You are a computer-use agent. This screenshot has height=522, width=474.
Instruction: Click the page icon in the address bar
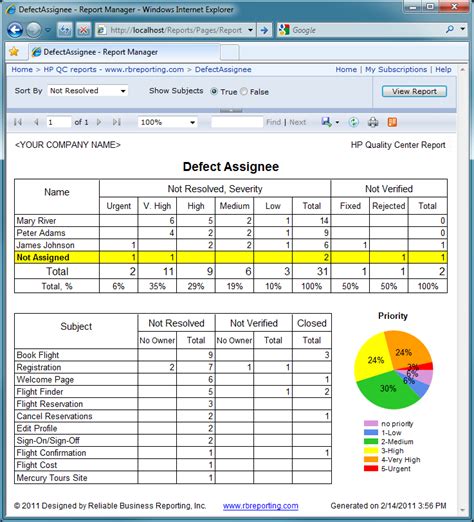tap(102, 30)
